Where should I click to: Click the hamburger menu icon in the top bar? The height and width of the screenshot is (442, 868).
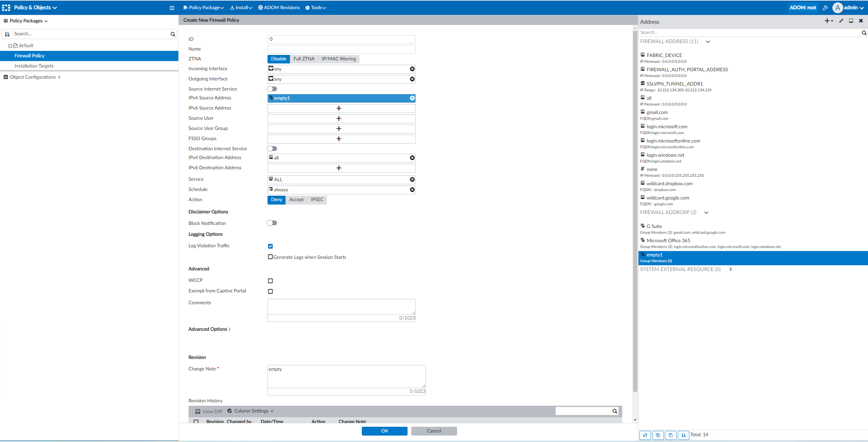[172, 8]
